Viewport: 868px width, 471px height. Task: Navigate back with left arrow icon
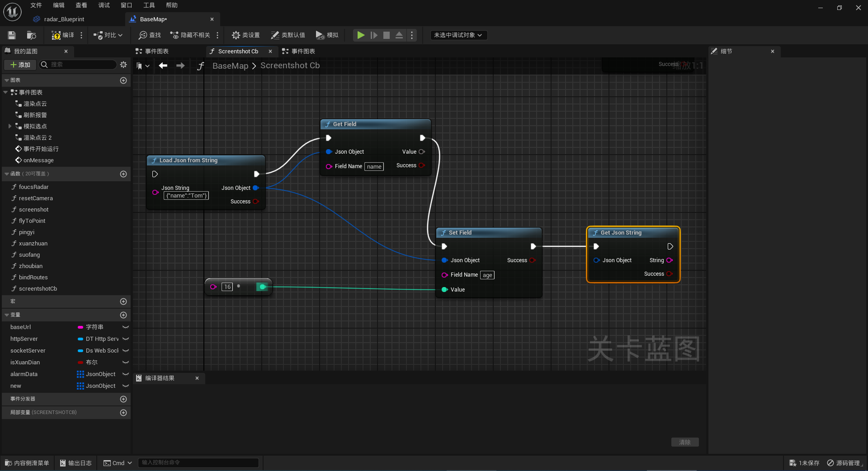tap(163, 66)
